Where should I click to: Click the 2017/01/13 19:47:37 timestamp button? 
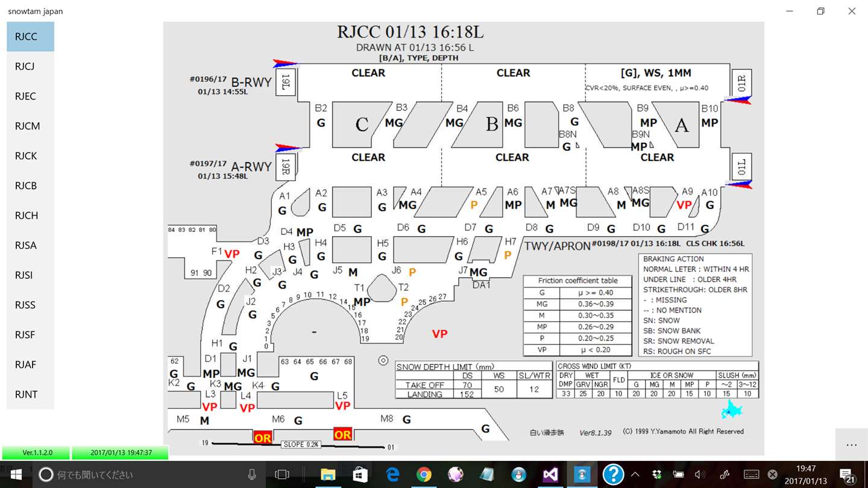coord(120,452)
